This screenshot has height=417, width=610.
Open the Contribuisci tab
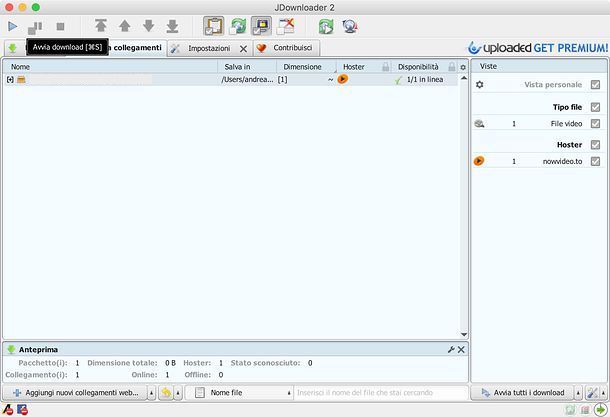[287, 48]
